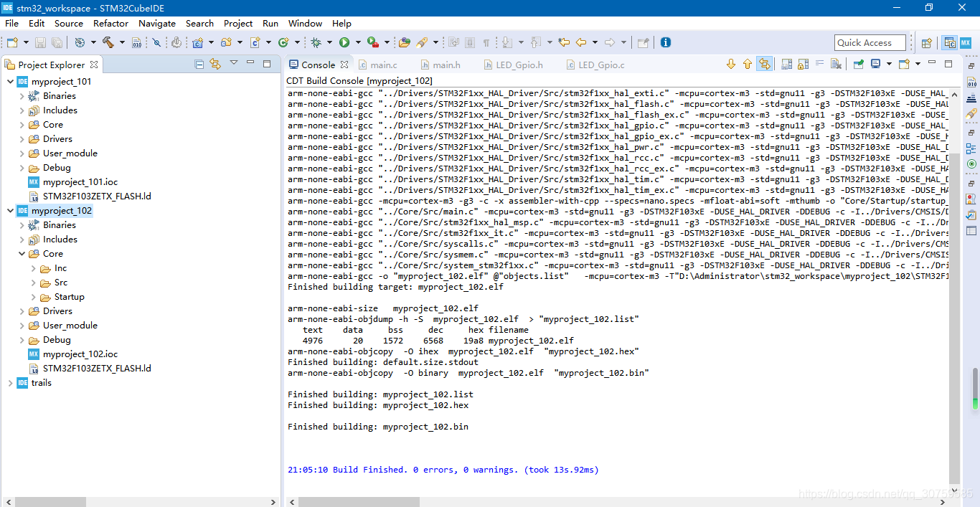This screenshot has width=980, height=507.
Task: Open the Refactor menu
Action: coord(111,23)
